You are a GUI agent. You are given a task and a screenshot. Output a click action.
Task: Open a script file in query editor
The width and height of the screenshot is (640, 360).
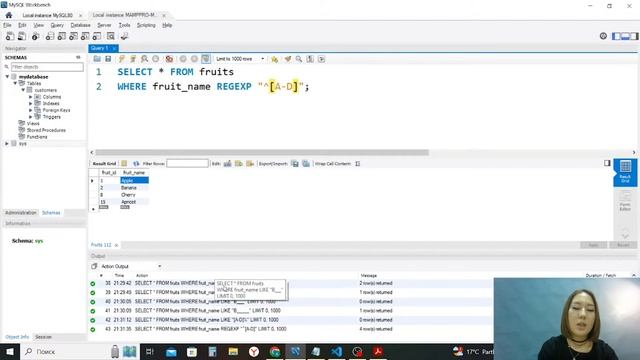click(x=97, y=59)
